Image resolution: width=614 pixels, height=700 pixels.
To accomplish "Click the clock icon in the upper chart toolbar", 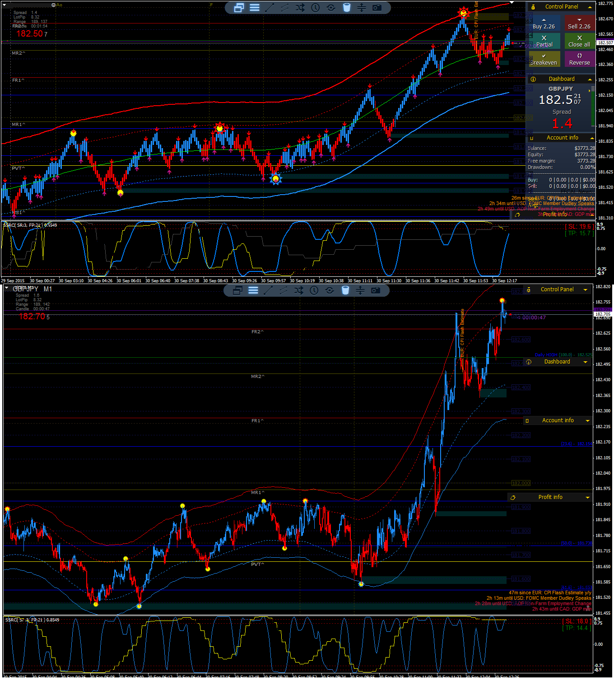I will pyautogui.click(x=315, y=8).
